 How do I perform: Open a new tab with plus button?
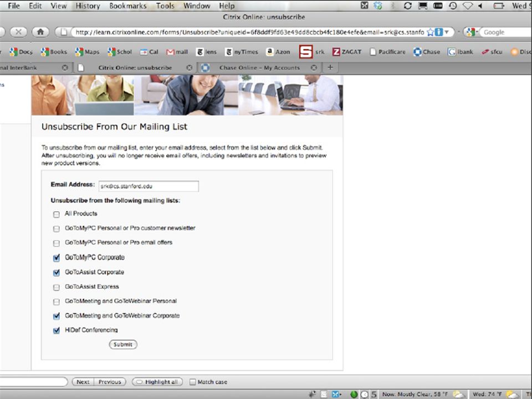click(x=330, y=68)
